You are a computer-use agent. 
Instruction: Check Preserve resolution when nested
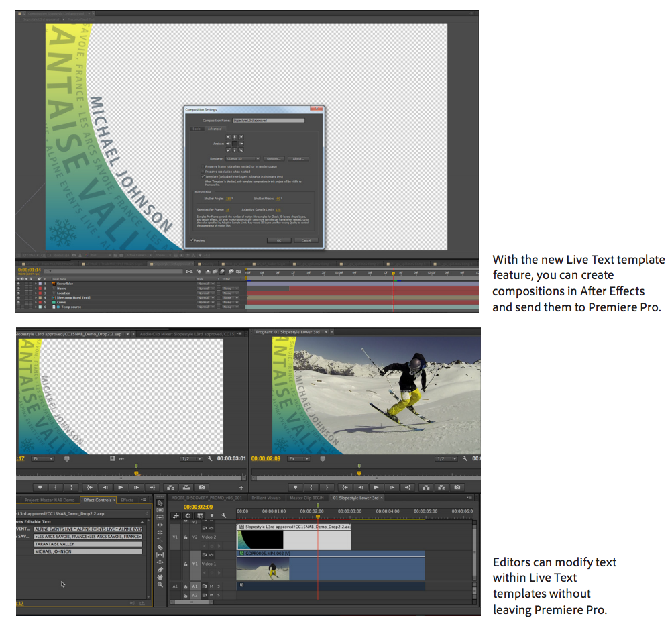(x=202, y=172)
